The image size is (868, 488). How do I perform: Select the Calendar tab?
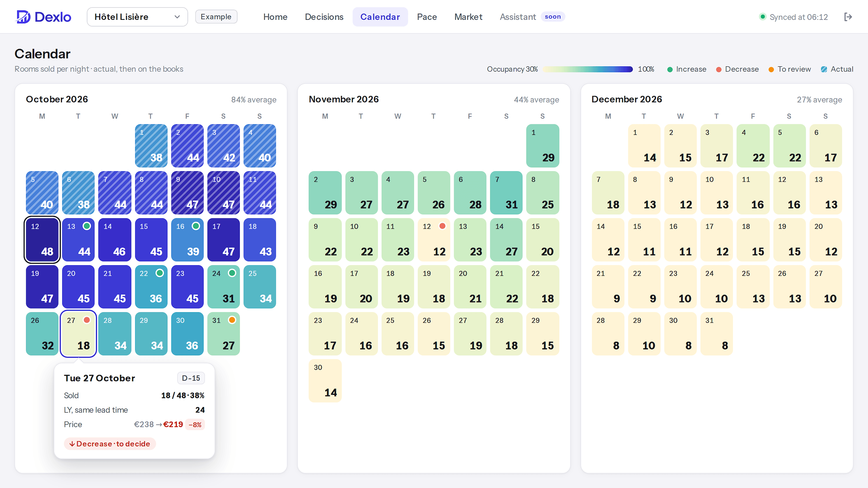380,17
